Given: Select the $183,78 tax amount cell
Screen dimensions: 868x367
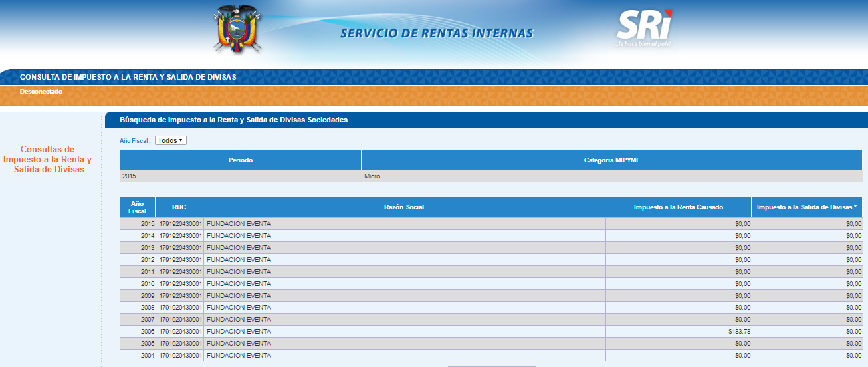Looking at the screenshot, I should [x=739, y=332].
